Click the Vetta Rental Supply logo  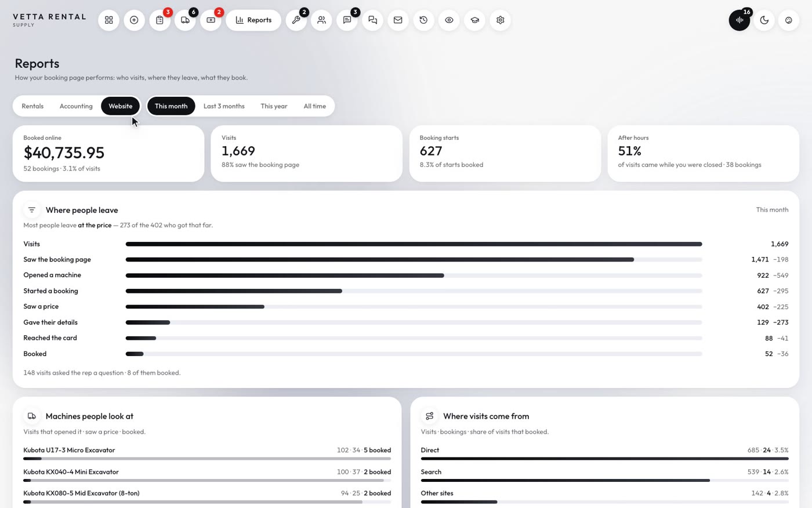tap(49, 20)
